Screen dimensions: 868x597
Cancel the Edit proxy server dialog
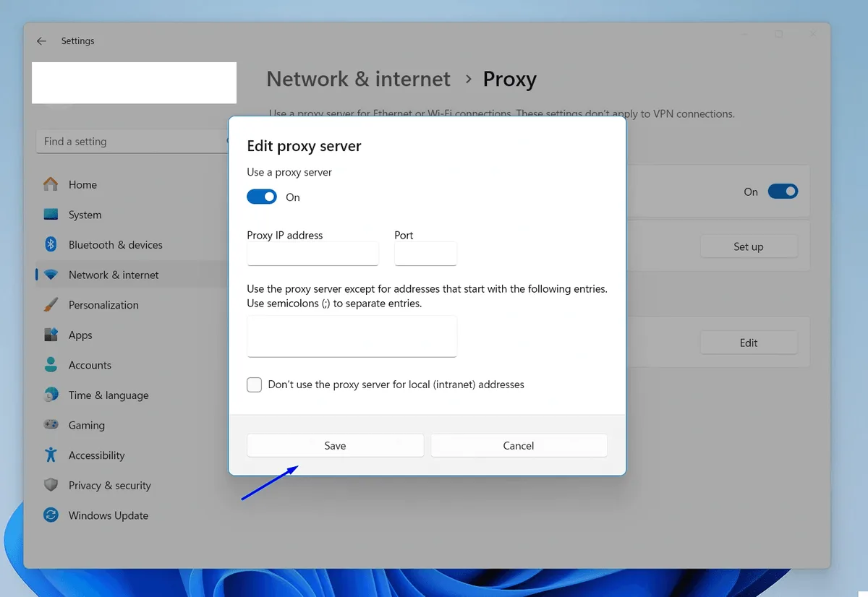(519, 445)
